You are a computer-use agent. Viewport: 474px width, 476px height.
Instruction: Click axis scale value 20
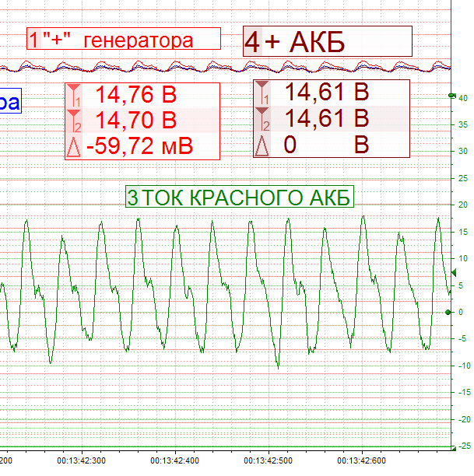pyautogui.click(x=463, y=205)
